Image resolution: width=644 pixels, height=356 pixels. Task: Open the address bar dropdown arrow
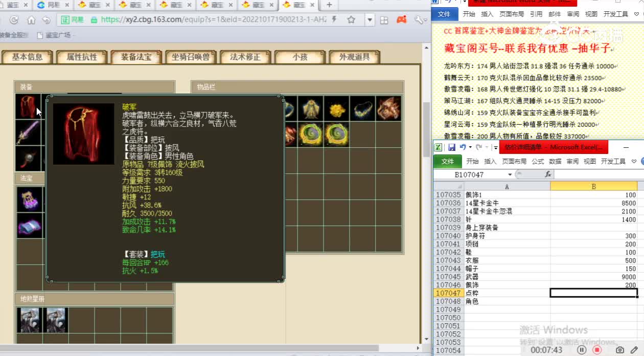tap(370, 20)
